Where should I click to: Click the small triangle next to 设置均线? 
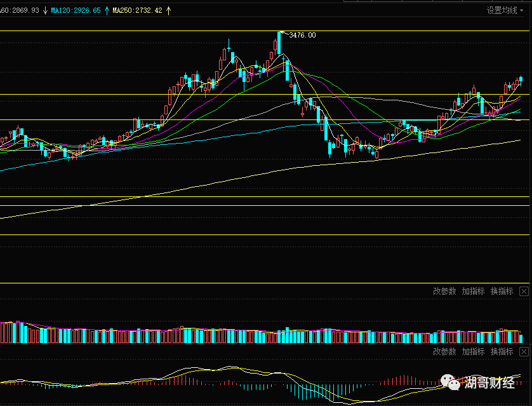(x=521, y=11)
